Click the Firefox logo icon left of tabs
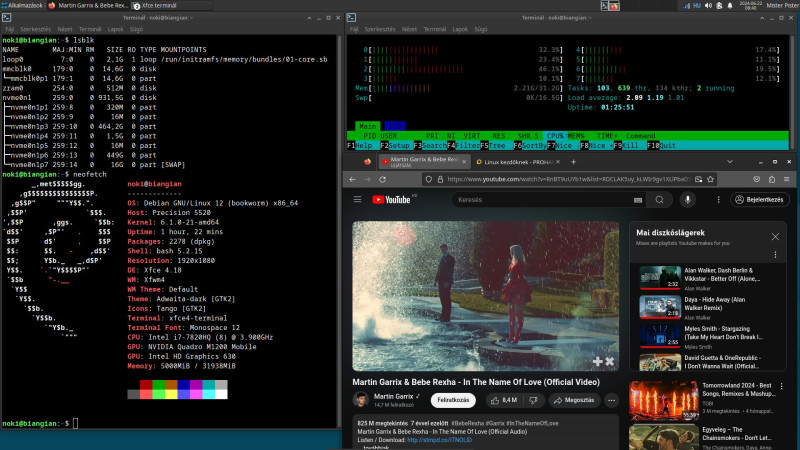The height and width of the screenshot is (450, 800). coord(367,162)
